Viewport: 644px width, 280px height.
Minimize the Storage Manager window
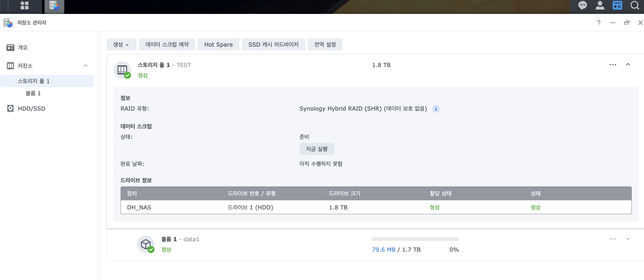(612, 23)
